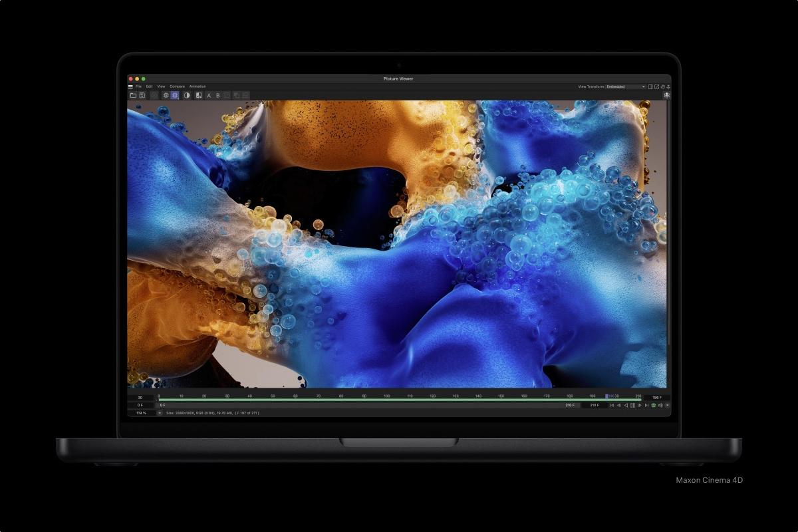Viewport: 798px width, 532px height.
Task: Click the save image icon
Action: click(142, 96)
